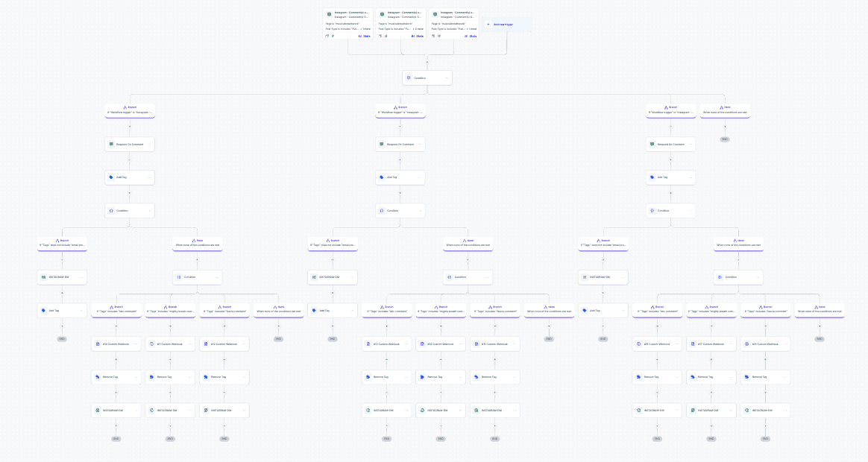Click INSTAGRAM DM icon at end of #18 branch
This screenshot has height=462, width=868.
click(x=747, y=410)
